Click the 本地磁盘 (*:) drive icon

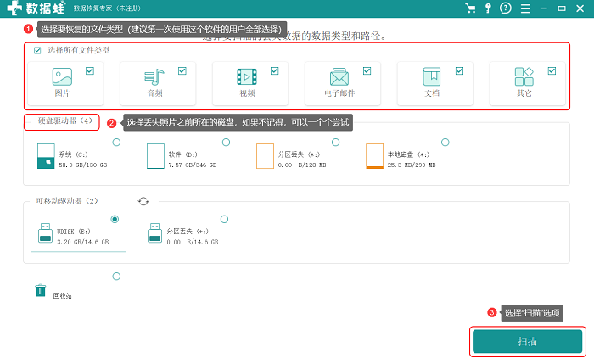coord(374,155)
